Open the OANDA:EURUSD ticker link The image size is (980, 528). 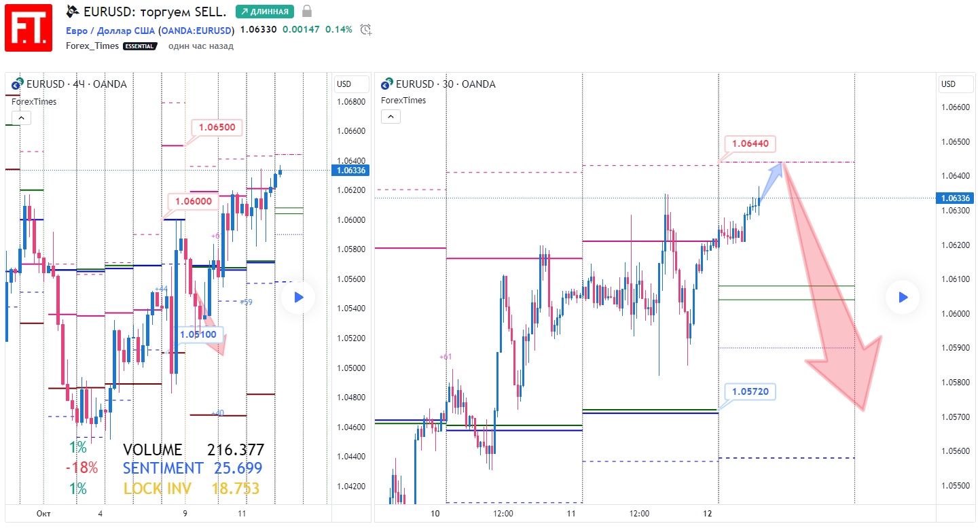pyautogui.click(x=196, y=30)
